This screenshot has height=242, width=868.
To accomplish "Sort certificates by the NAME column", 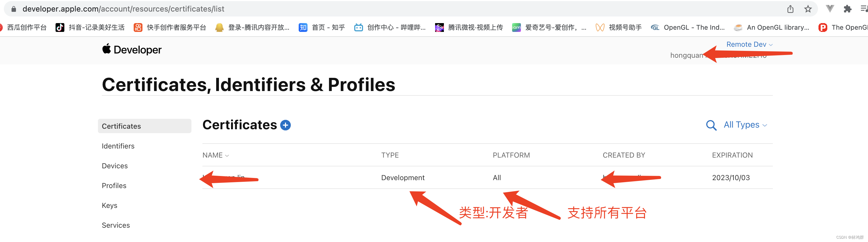I will click(x=216, y=155).
